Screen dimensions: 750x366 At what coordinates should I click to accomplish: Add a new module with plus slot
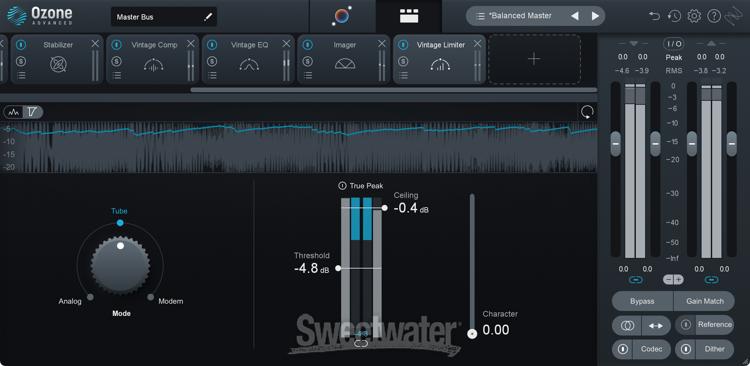click(535, 59)
